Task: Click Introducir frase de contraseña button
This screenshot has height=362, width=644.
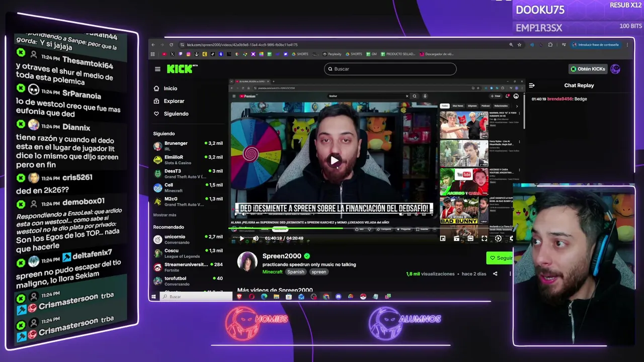Action: (595, 45)
